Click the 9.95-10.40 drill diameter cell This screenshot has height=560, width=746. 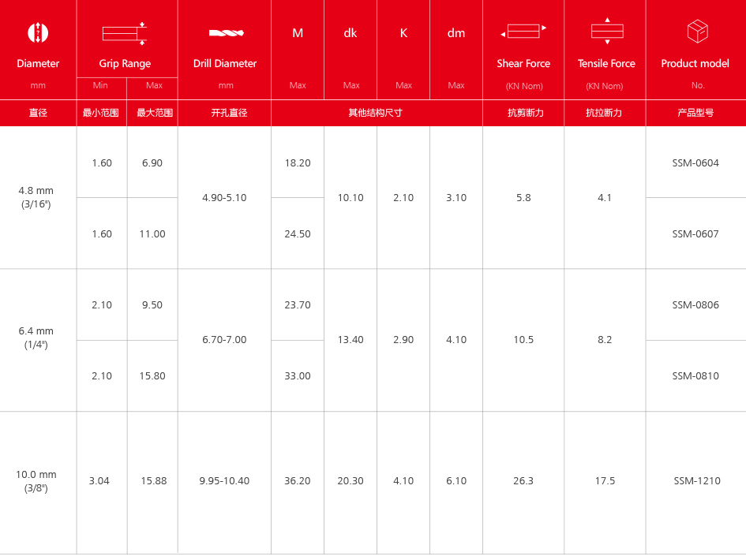[224, 481]
